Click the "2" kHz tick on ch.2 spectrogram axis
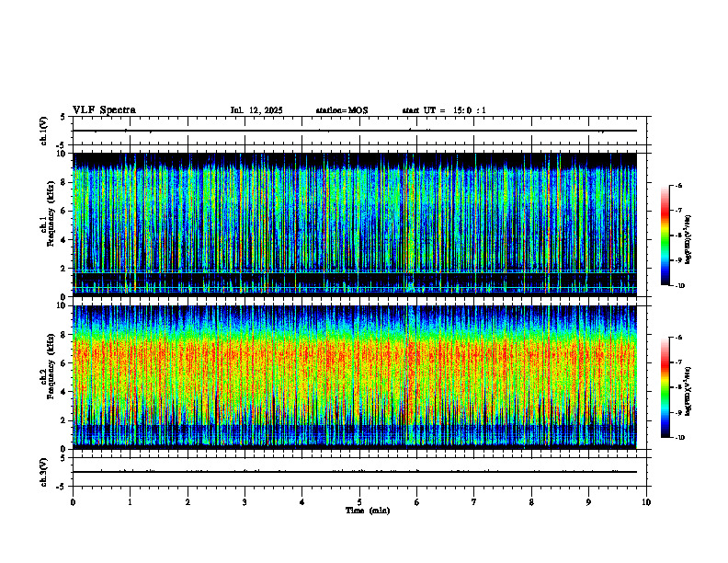This screenshot has height=563, width=728. (64, 420)
